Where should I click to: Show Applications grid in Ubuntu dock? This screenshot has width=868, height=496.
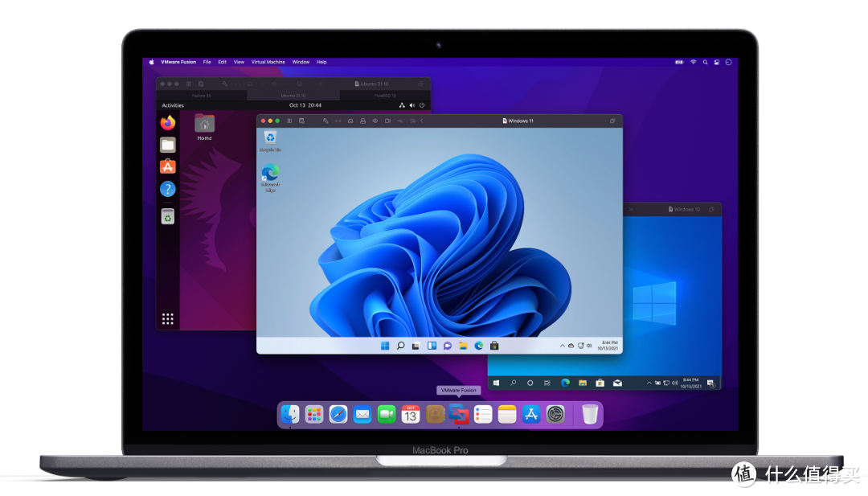coord(168,319)
